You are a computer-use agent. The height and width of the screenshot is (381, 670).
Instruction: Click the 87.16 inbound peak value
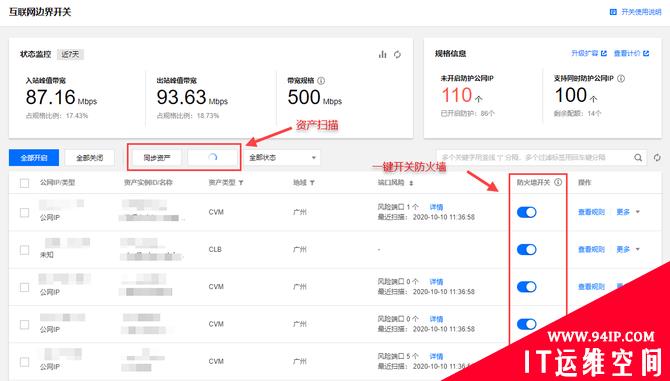click(x=50, y=97)
